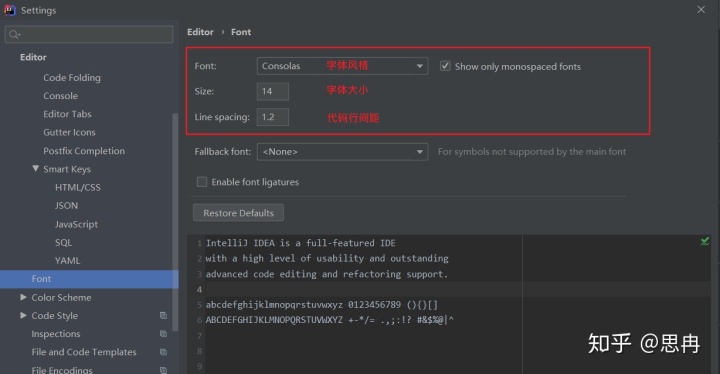Click the search magnifier icon in the settings search
The width and height of the screenshot is (720, 374).
tap(14, 34)
